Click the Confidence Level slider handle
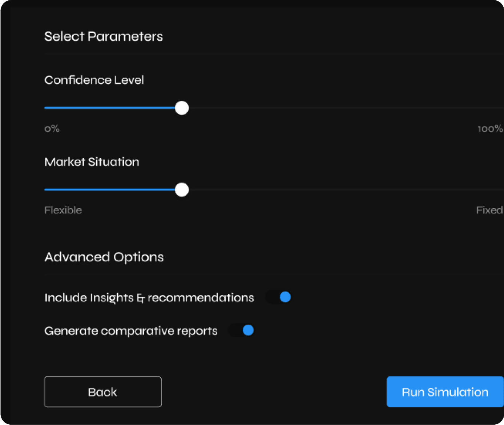The height and width of the screenshot is (425, 504). coord(182,108)
